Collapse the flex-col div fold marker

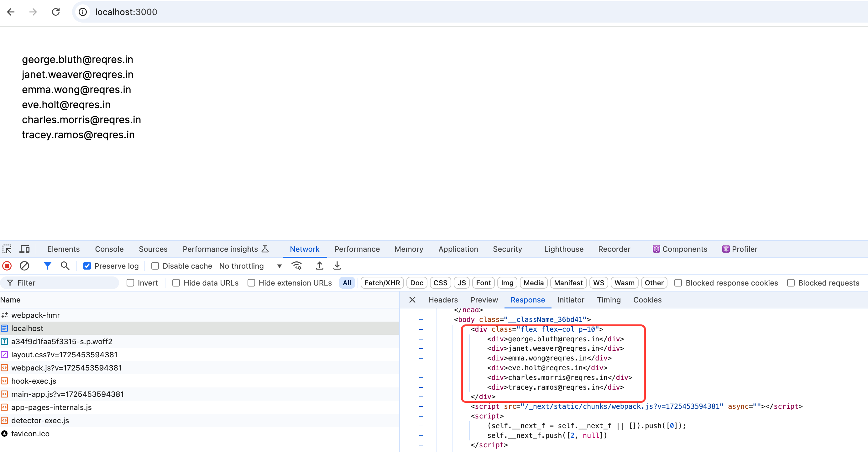(x=421, y=329)
